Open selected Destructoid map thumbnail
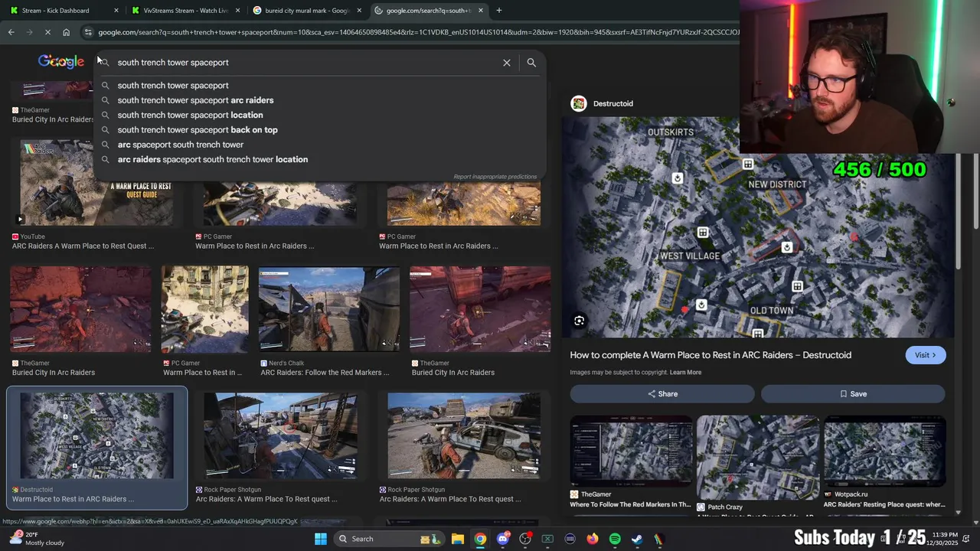The width and height of the screenshot is (980, 551). tap(96, 436)
